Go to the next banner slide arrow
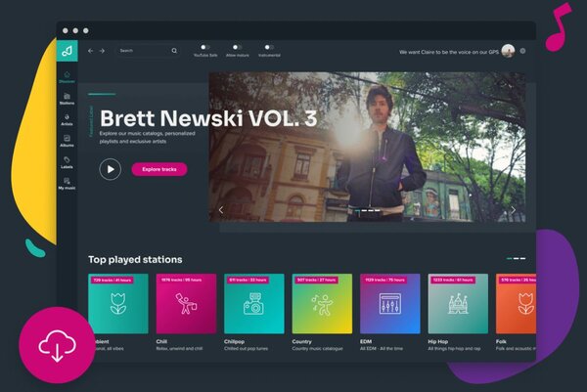This screenshot has height=392, width=587. (x=513, y=209)
